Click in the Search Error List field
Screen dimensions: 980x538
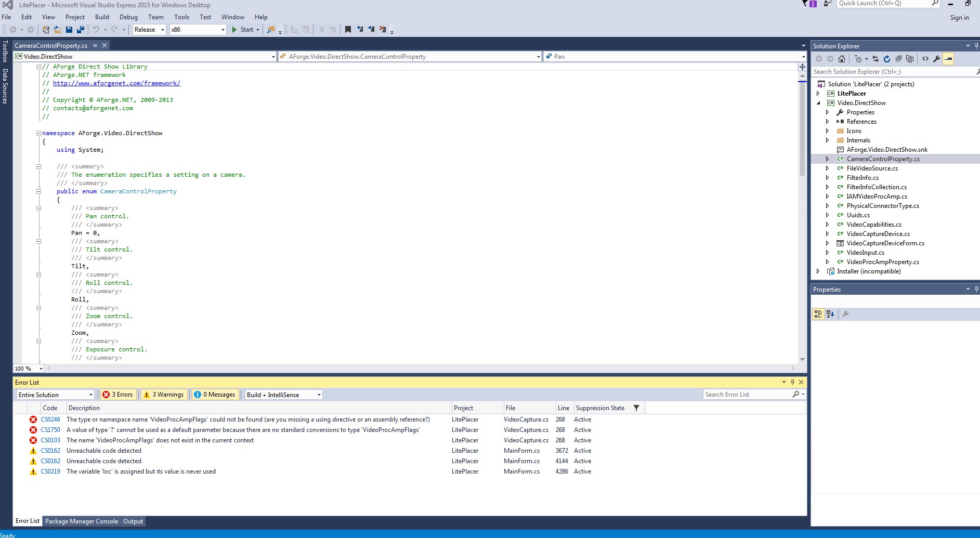pyautogui.click(x=748, y=395)
